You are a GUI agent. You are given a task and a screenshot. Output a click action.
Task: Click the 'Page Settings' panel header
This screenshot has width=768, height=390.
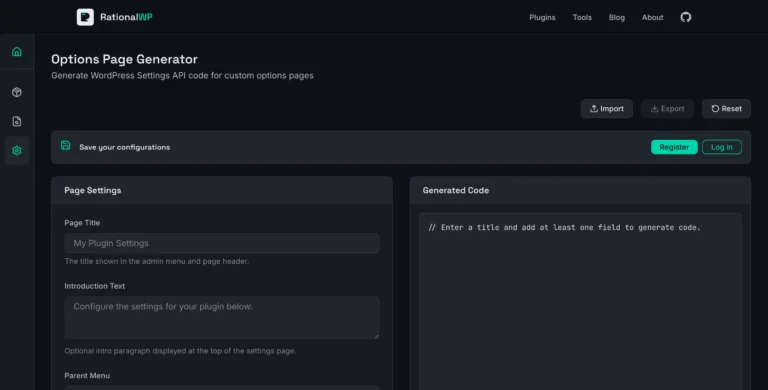222,190
